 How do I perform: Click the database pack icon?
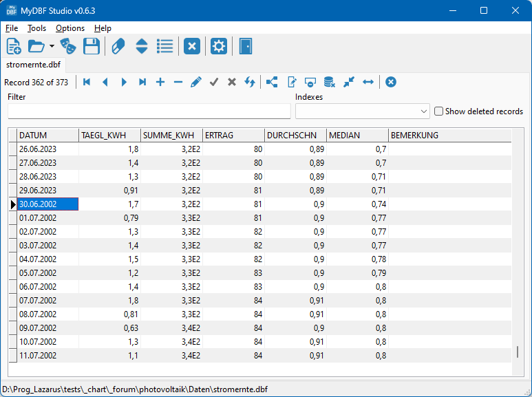tap(329, 82)
